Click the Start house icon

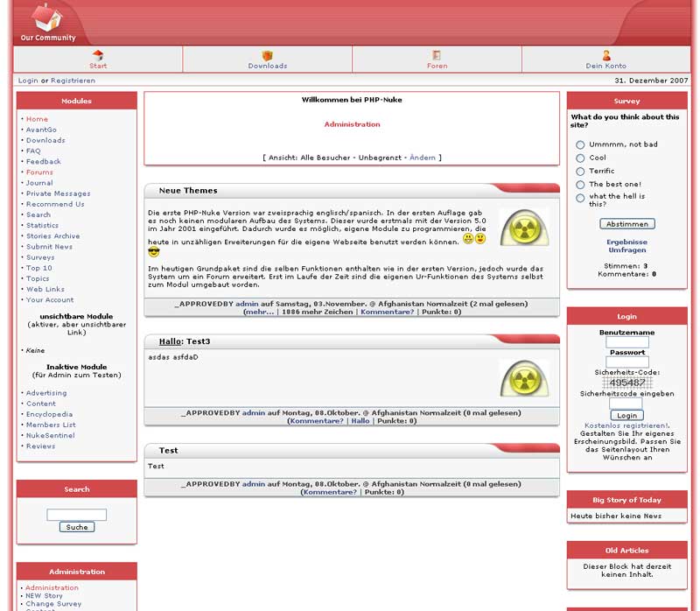tap(98, 55)
